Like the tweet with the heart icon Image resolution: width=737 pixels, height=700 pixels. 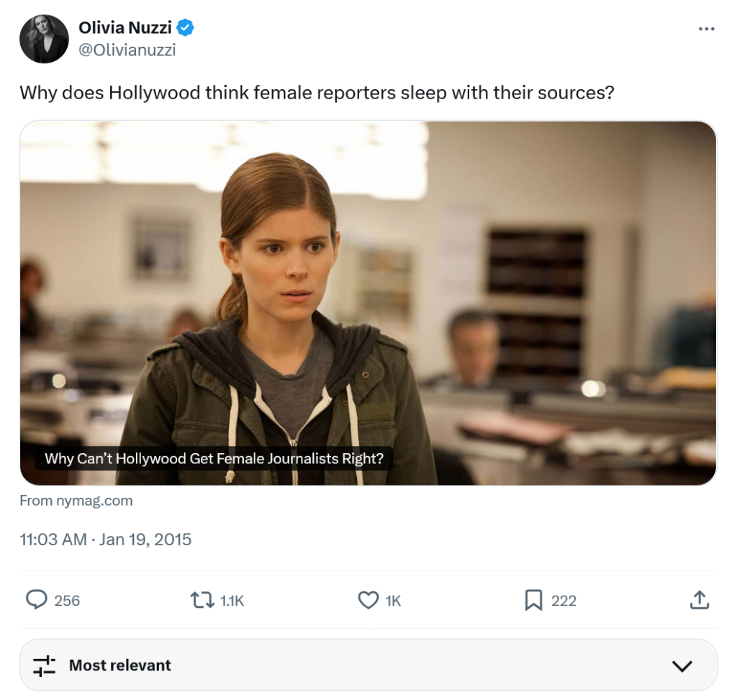368,600
